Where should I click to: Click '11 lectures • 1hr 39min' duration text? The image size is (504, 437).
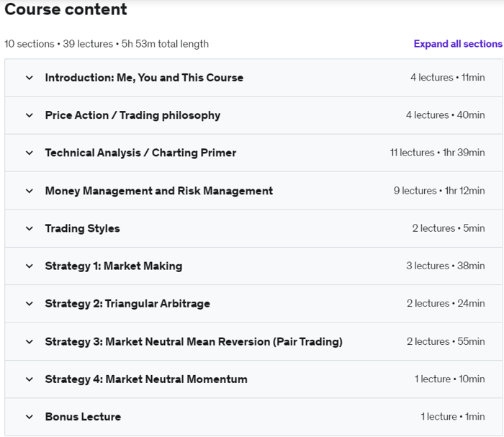point(437,153)
